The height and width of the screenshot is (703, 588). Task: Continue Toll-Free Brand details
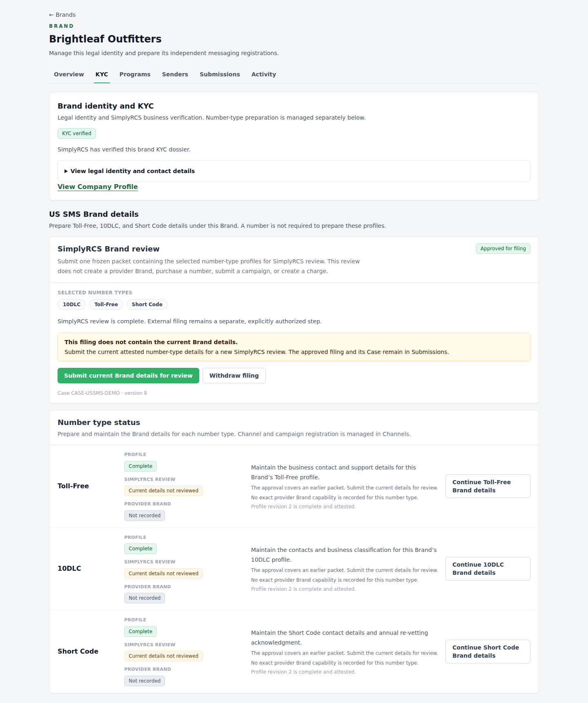click(x=488, y=486)
